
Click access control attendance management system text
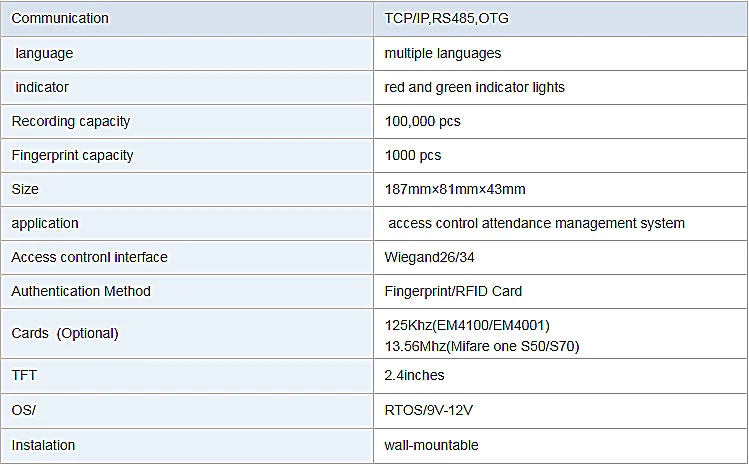coord(536,223)
